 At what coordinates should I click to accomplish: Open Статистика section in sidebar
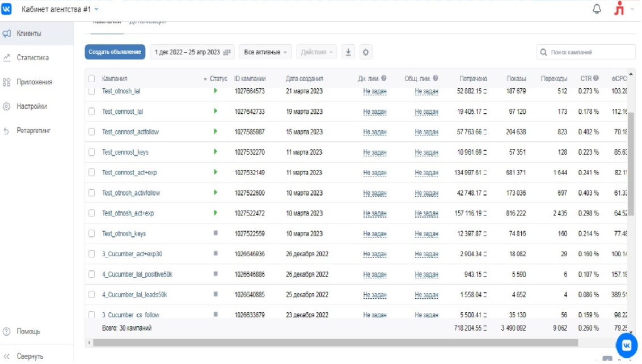37,58
